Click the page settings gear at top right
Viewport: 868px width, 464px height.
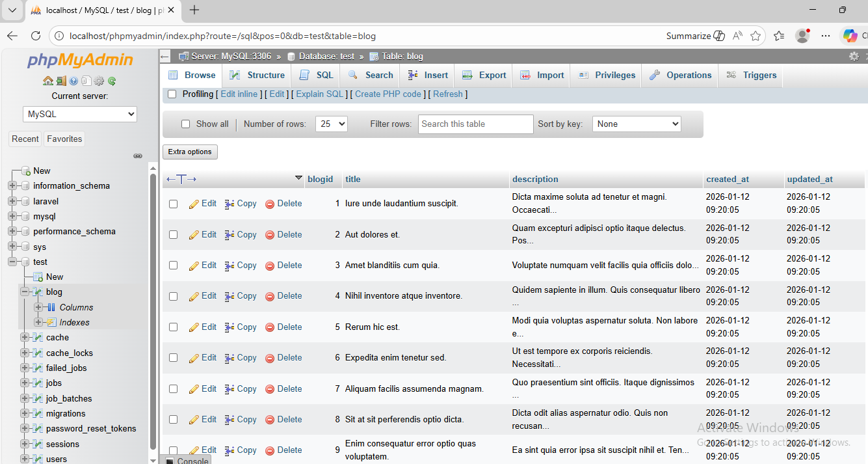pyautogui.click(x=854, y=57)
